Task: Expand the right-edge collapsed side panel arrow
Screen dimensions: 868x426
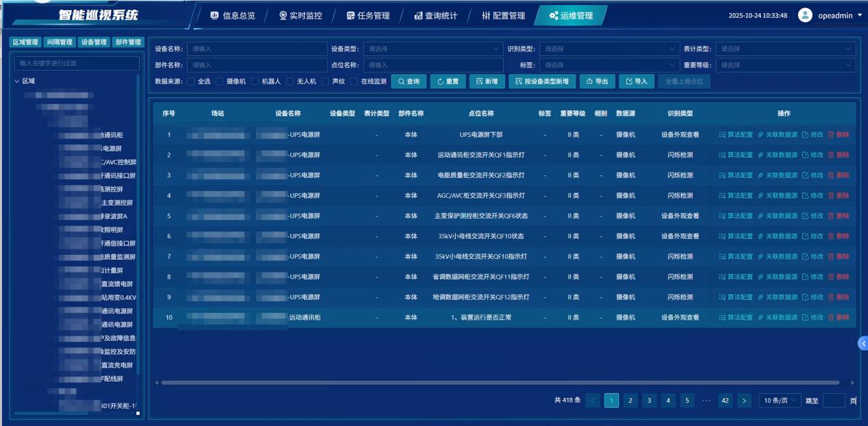Action: pyautogui.click(x=863, y=344)
